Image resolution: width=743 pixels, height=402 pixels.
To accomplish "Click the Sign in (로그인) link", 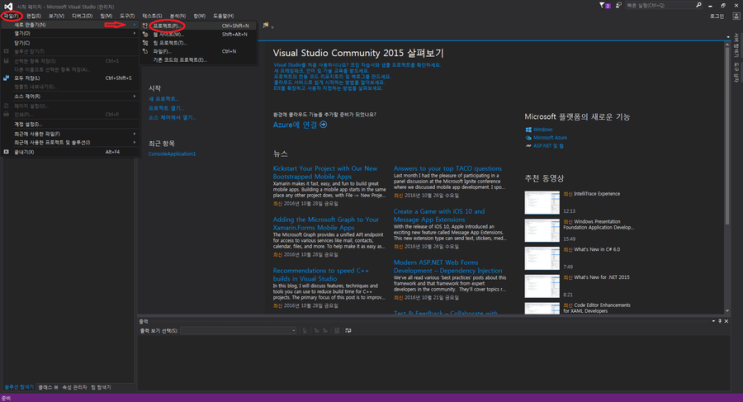I will [717, 16].
